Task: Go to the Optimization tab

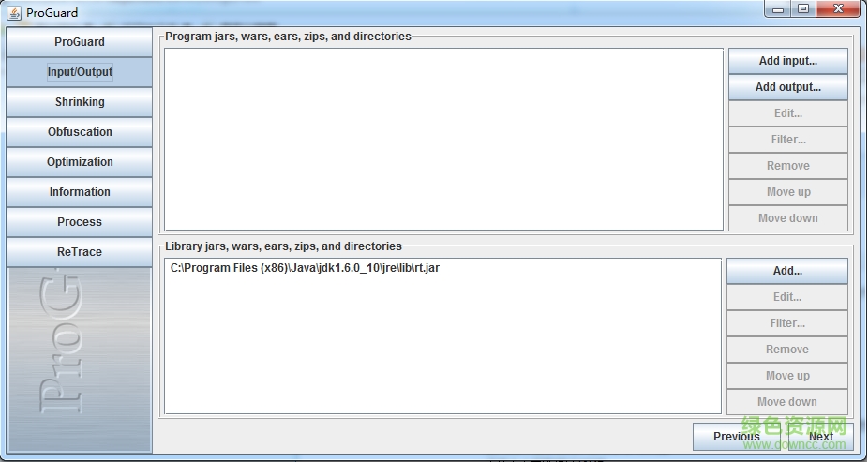Action: (79, 161)
